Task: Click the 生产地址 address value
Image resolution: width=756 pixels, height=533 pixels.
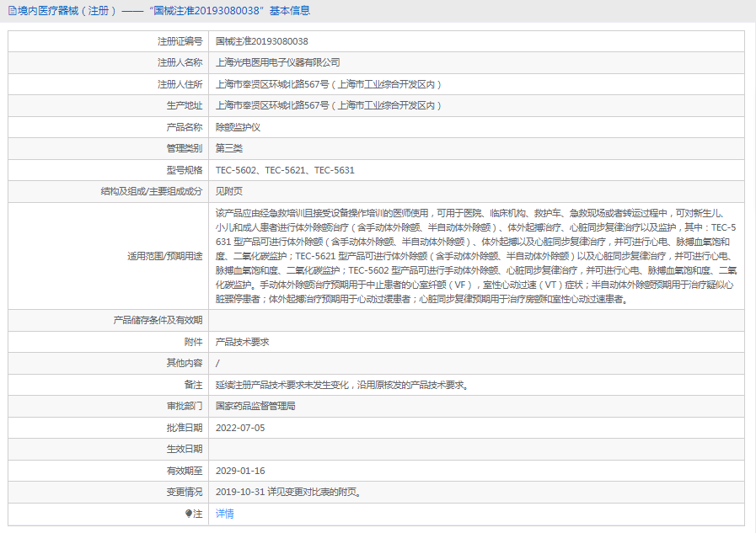Action: (329, 105)
